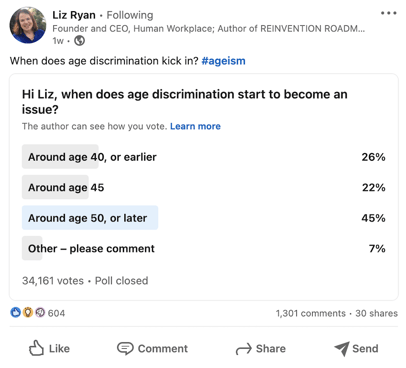Click the blue like reaction icon
Screen dimensions: 406x368
(16, 313)
